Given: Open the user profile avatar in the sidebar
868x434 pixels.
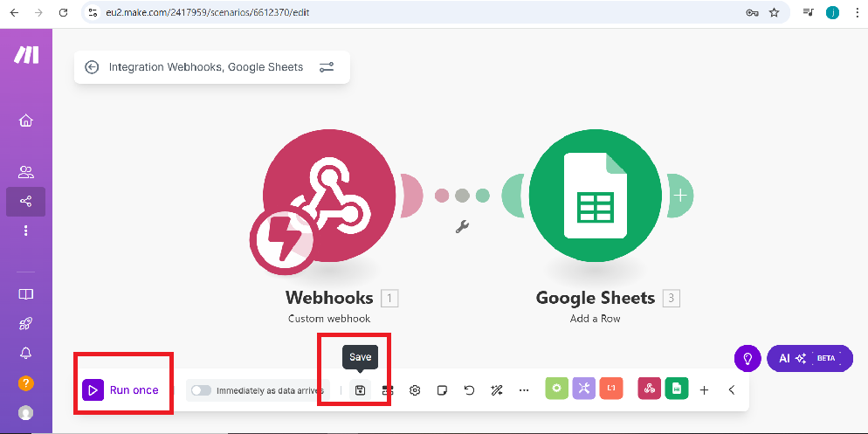Looking at the screenshot, I should coord(26,412).
